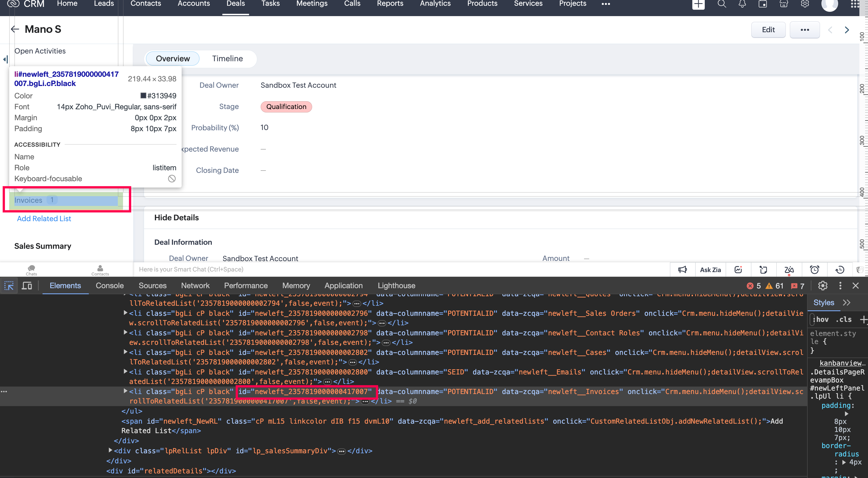
Task: Open the user profile avatar
Action: click(829, 5)
